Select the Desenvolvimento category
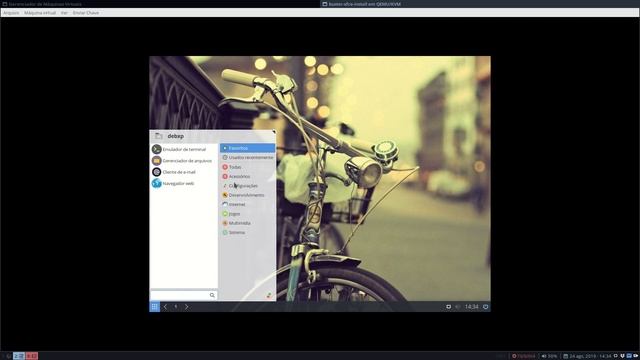Viewport: 640px width, 360px height. [247, 195]
